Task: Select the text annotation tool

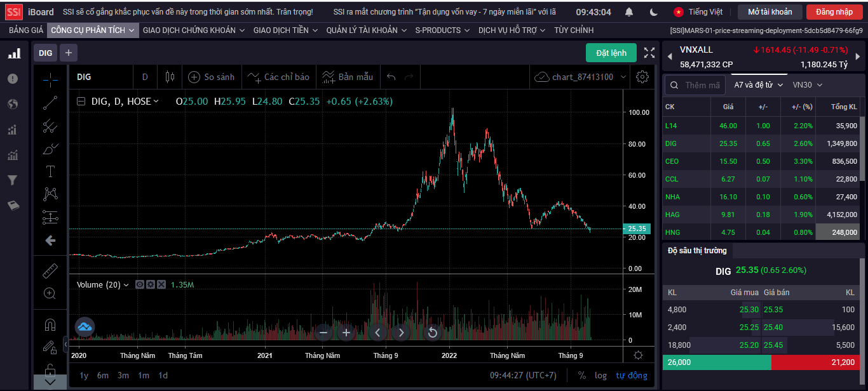Action: (50, 171)
